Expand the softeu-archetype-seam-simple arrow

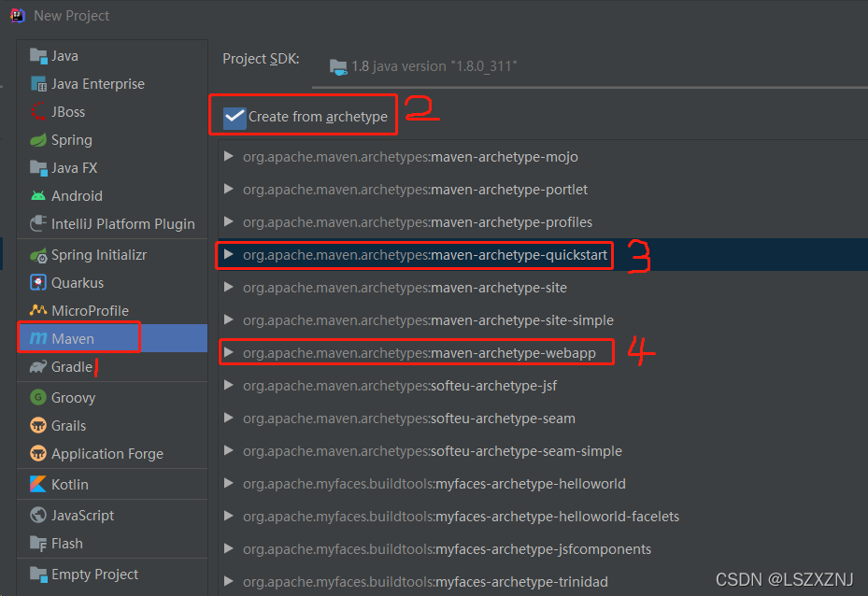(229, 450)
